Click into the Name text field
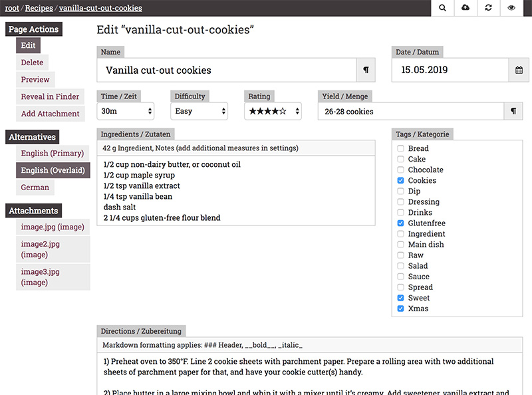This screenshot has width=532, height=395. (226, 70)
